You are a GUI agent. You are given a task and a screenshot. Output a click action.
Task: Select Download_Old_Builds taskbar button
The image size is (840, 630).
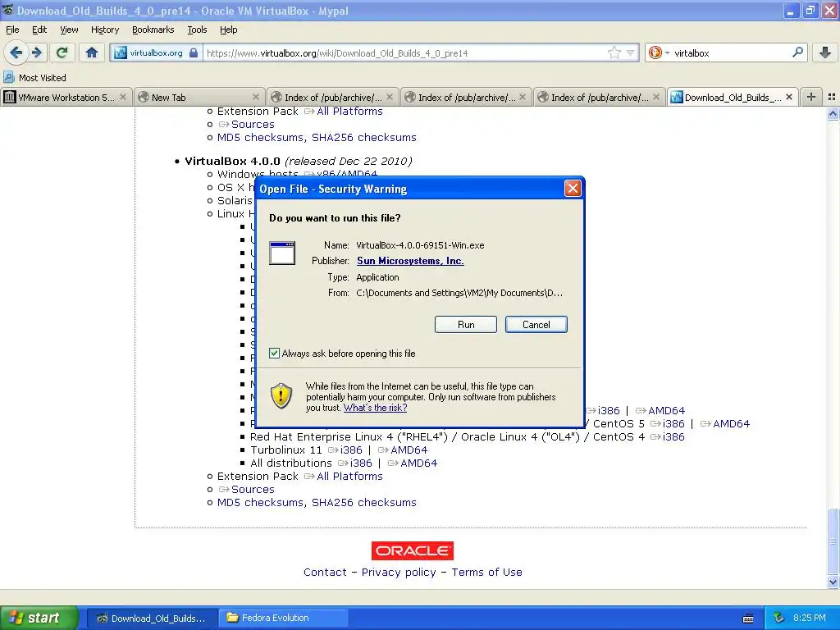(152, 618)
